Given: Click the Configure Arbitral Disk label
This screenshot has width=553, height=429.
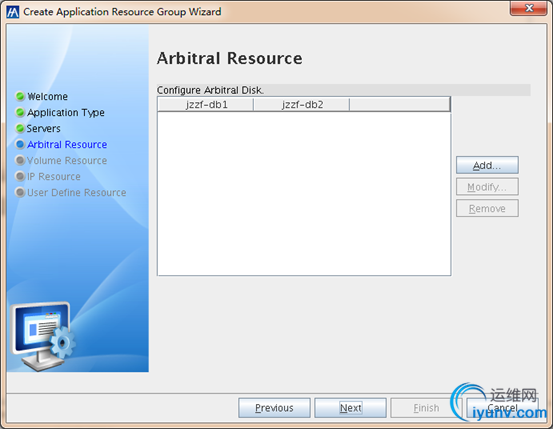Looking at the screenshot, I should 210,90.
